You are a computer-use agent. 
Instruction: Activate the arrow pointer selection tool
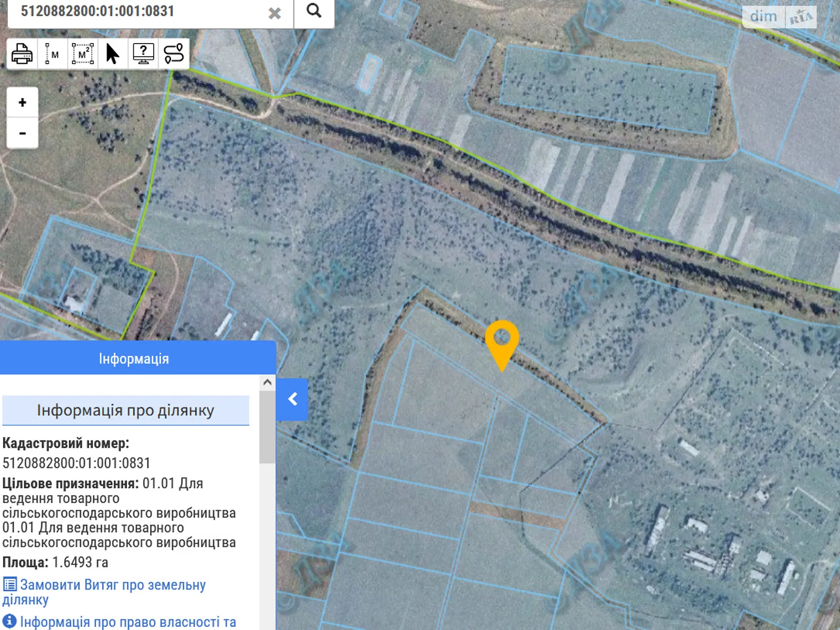pyautogui.click(x=112, y=54)
